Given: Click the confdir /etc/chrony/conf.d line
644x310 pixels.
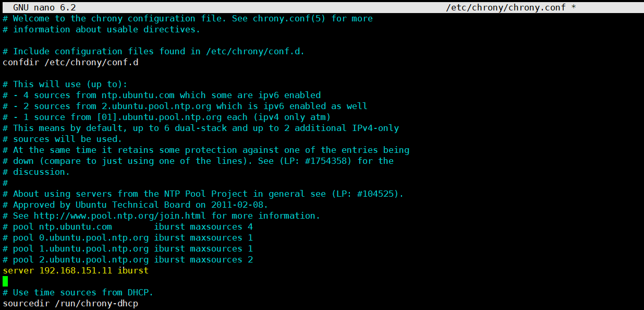Looking at the screenshot, I should [70, 63].
